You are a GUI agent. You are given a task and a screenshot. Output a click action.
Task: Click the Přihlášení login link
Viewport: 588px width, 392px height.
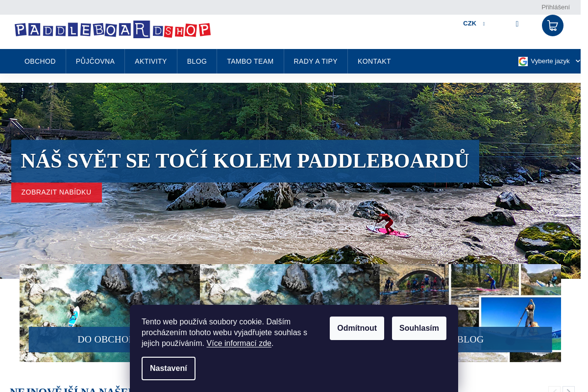pyautogui.click(x=556, y=7)
